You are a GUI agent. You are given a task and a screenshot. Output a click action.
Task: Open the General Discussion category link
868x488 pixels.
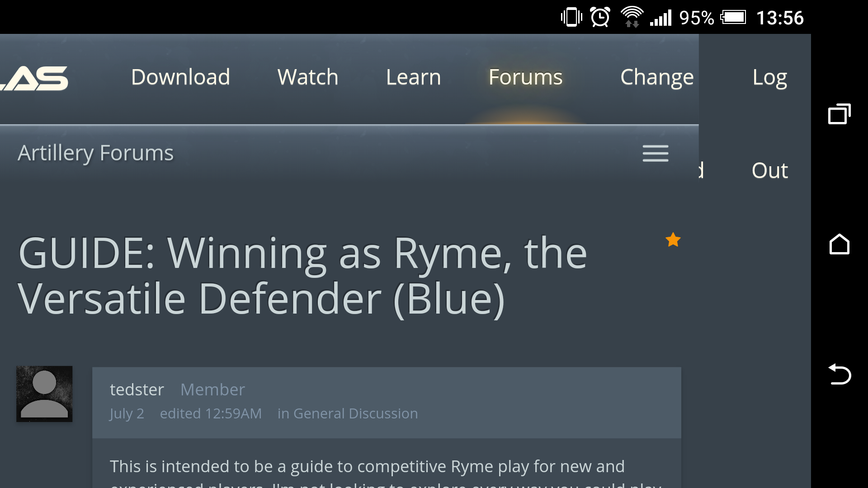click(x=355, y=413)
